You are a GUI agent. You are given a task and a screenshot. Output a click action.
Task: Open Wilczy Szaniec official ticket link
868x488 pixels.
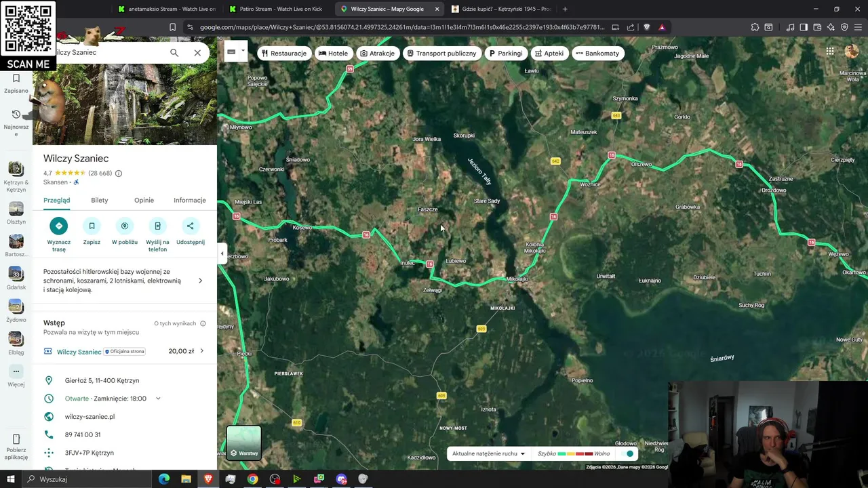79,352
